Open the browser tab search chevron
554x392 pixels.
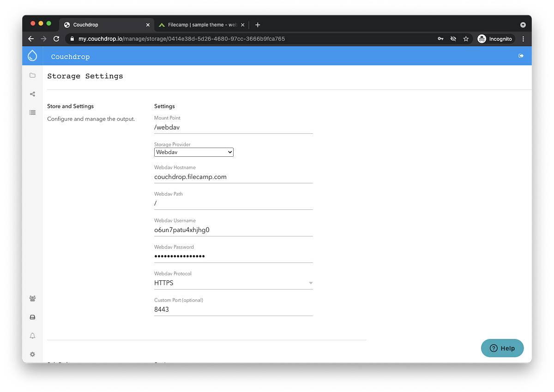(523, 24)
